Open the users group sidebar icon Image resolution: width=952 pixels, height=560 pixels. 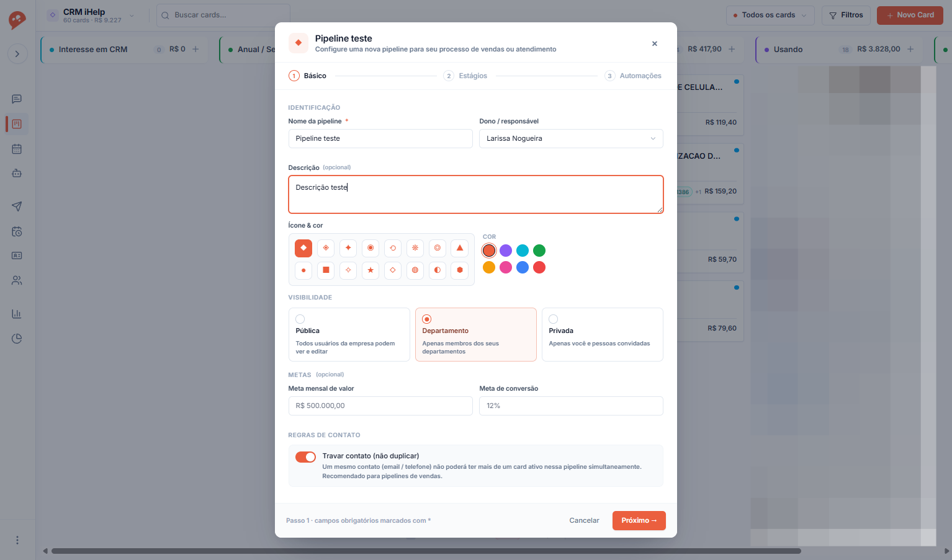[17, 280]
